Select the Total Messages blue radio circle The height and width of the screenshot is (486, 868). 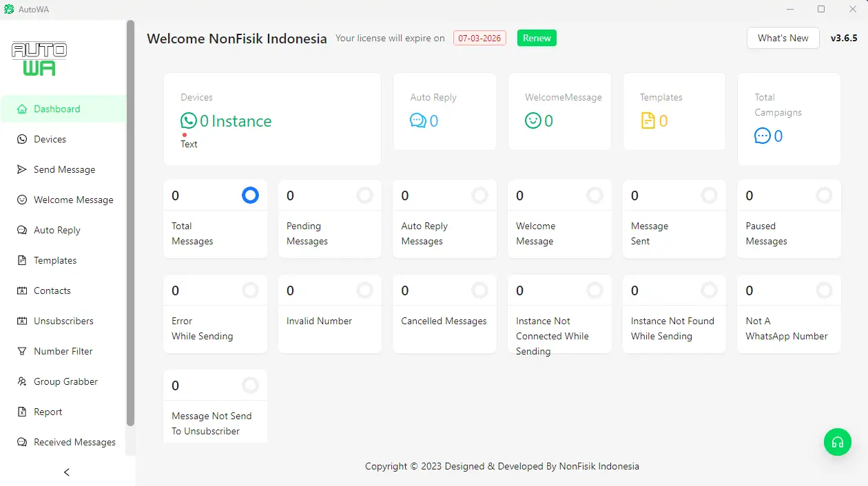[x=250, y=196]
